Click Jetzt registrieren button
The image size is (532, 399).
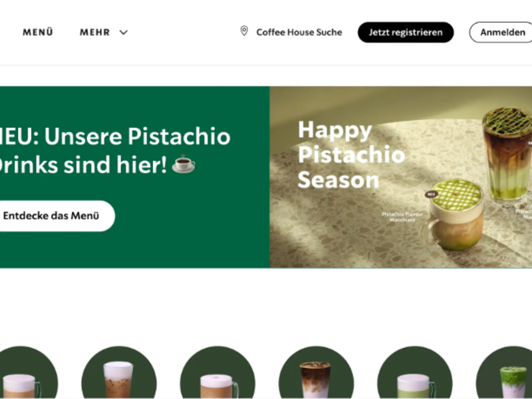406,32
